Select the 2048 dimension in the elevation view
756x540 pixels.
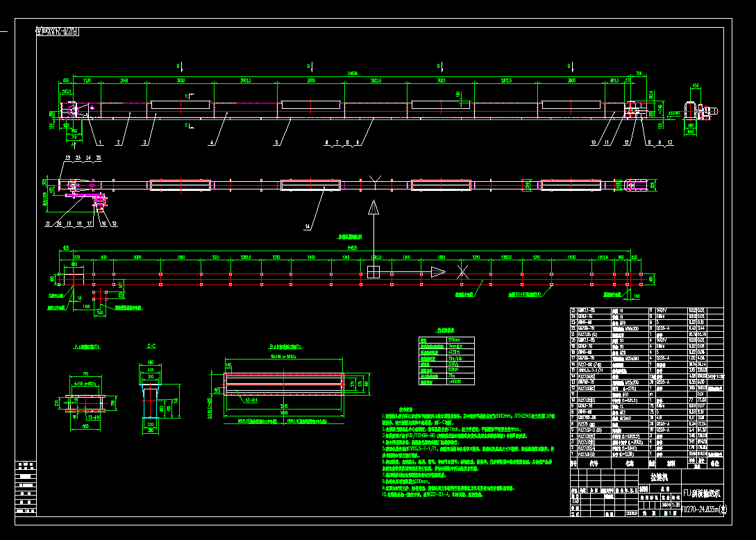tap(124, 81)
